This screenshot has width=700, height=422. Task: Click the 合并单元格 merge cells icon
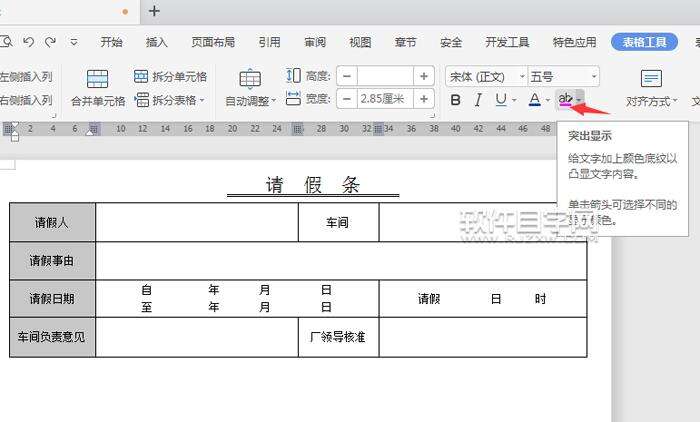(x=98, y=79)
